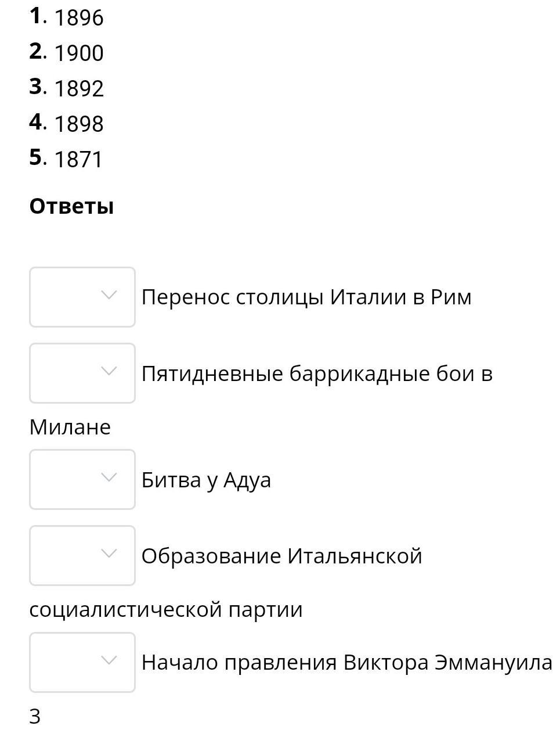Screen dimensions: 560x733
Task: Click chevron next to Начало правления Виктора Эммануила
Action: point(109,660)
